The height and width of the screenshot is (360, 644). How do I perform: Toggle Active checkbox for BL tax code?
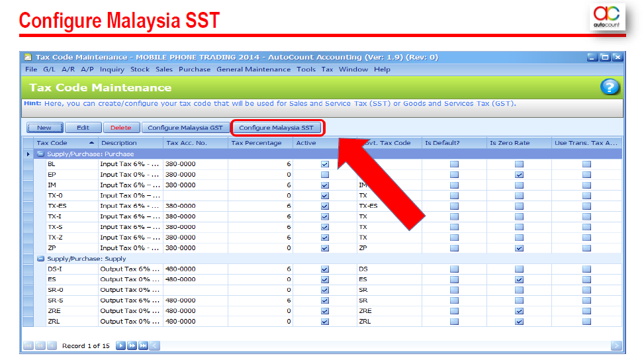325,164
